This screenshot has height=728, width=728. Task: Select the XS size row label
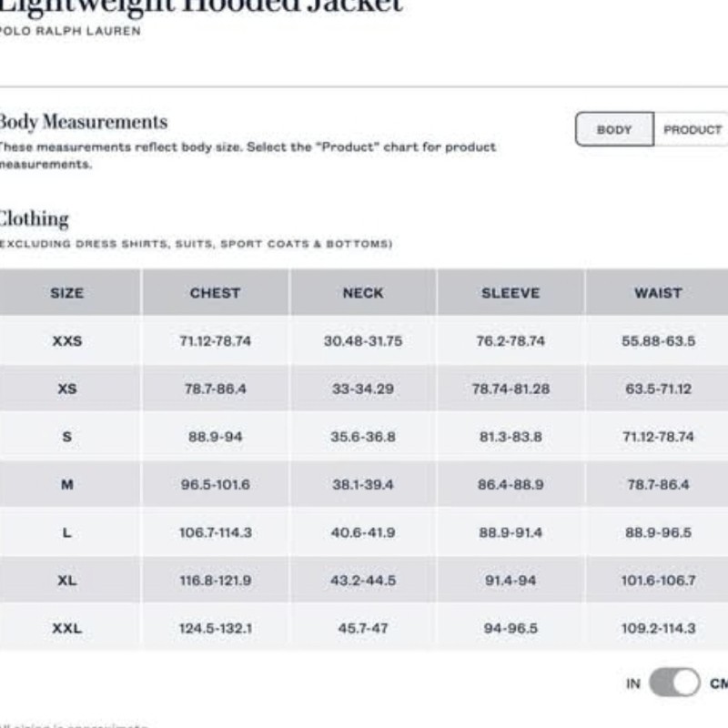[66, 389]
